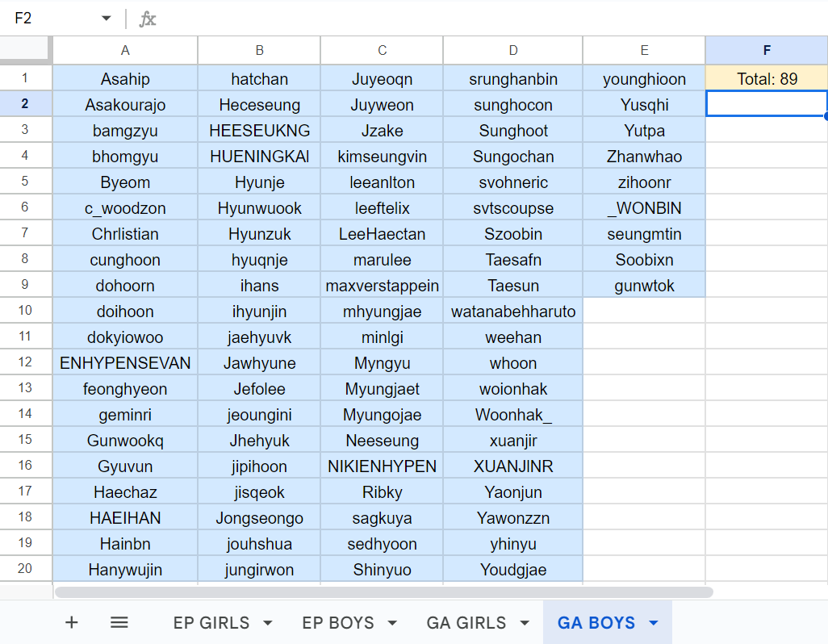
Task: Select column C header
Action: [x=382, y=50]
